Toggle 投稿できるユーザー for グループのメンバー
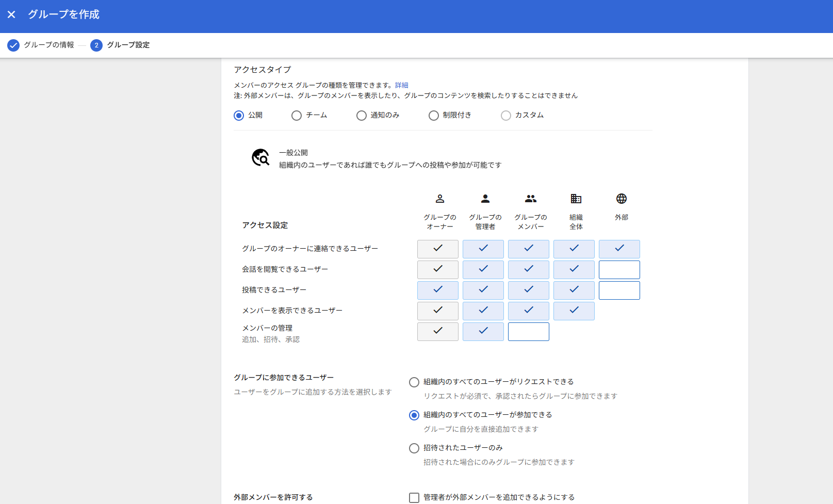This screenshot has height=504, width=833. pyautogui.click(x=529, y=290)
